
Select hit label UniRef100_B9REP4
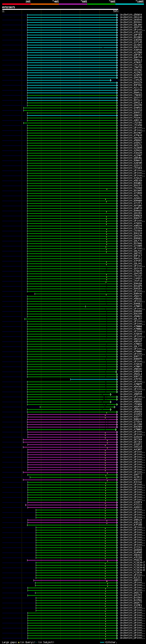click(131, 372)
